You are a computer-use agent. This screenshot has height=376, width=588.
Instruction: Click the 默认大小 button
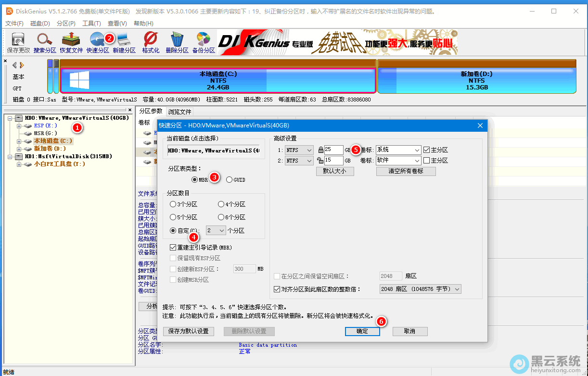click(335, 171)
